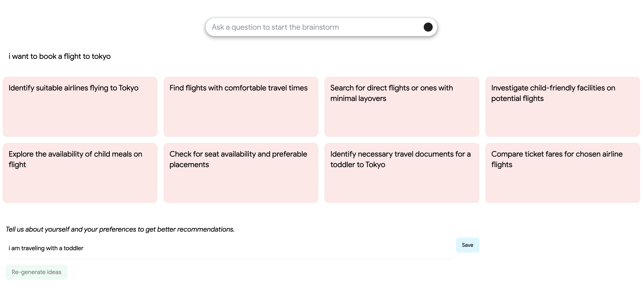Click 'Compare ticket fares' idea card
Screen dimensions: 644x294
coord(562,173)
